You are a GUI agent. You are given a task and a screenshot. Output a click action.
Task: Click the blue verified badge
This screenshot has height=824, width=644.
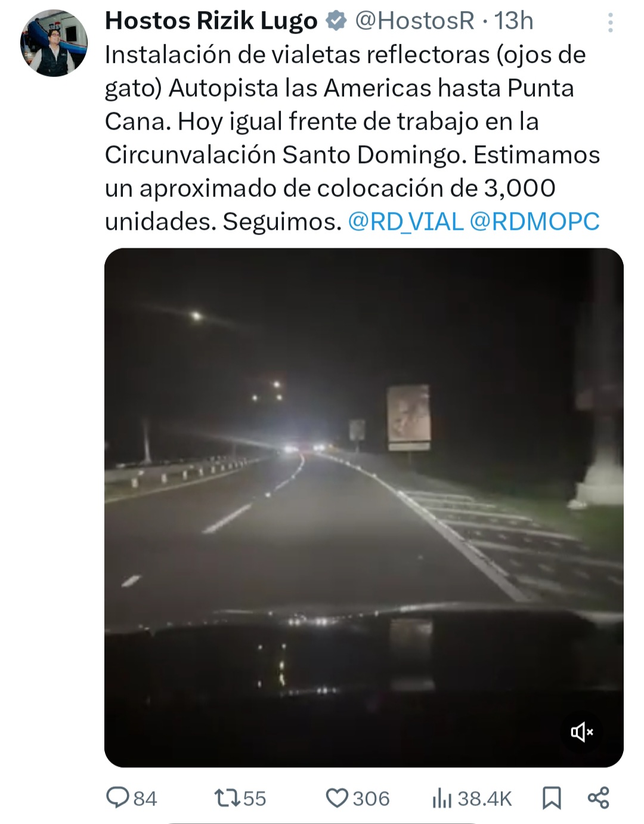336,21
